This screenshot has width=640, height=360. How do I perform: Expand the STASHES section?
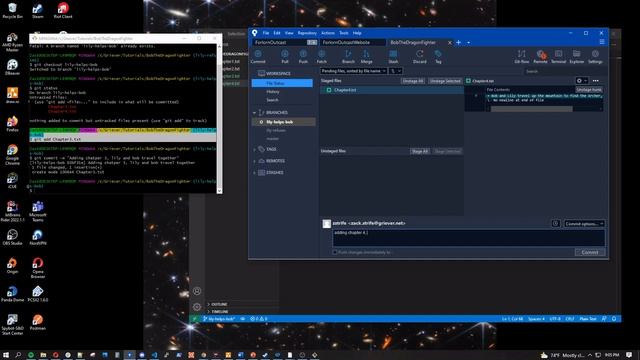tap(254, 173)
